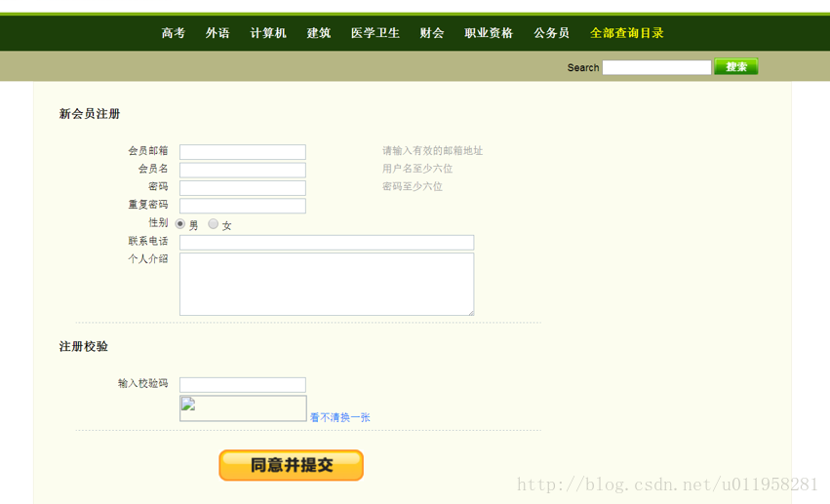Focus the 会员邮箱 input field
This screenshot has width=830, height=504.
click(x=243, y=152)
